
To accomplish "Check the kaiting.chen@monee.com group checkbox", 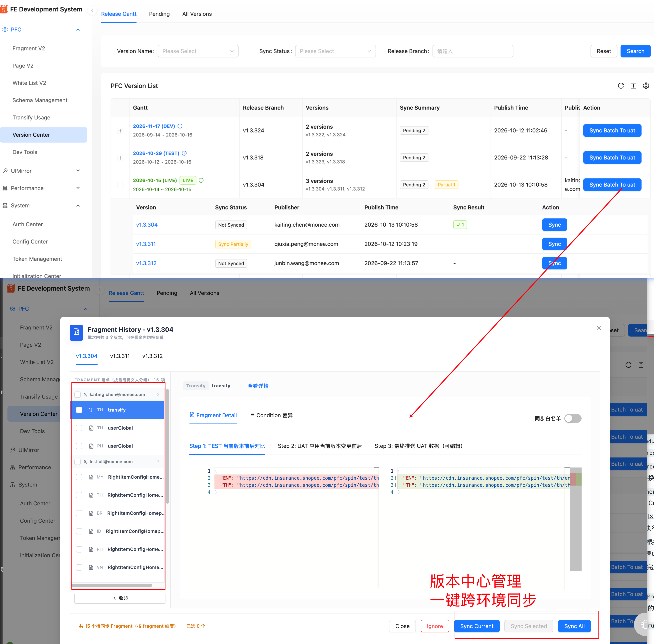I will [x=78, y=394].
